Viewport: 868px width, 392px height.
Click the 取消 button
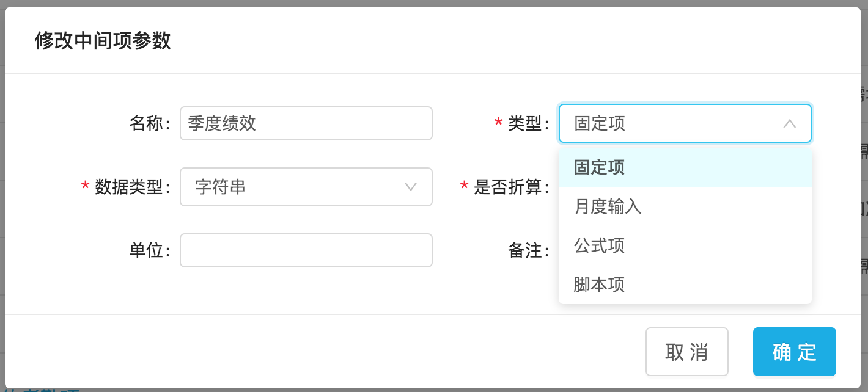tap(687, 352)
